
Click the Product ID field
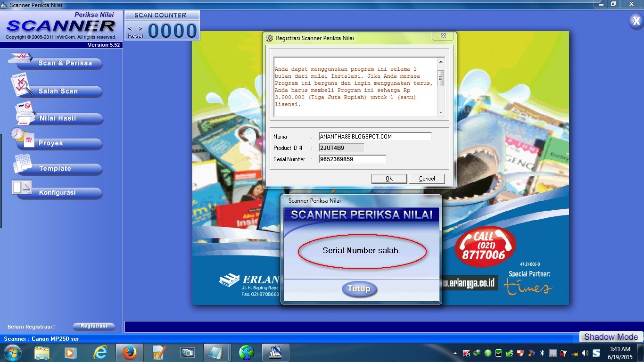[341, 148]
